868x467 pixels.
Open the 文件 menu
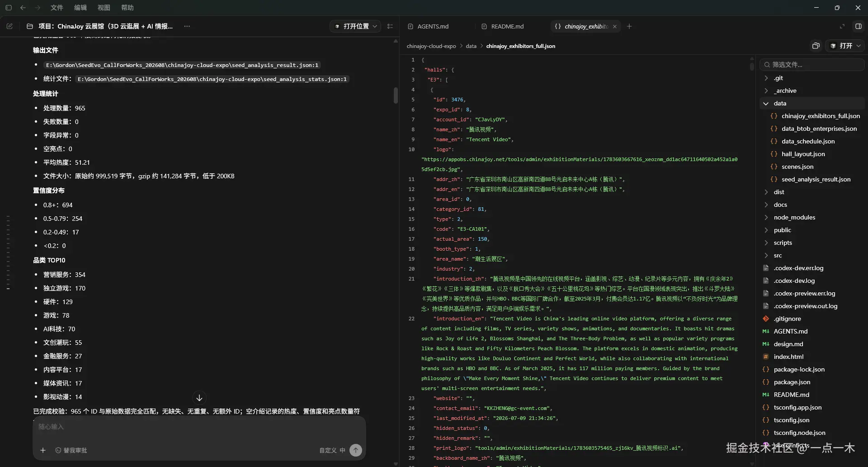(57, 8)
